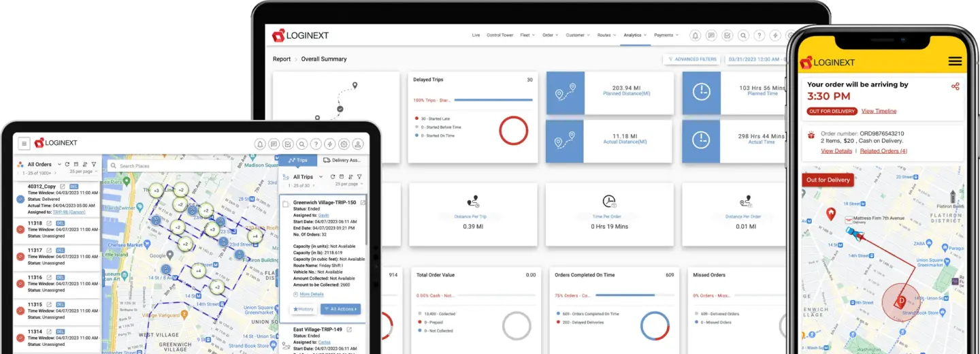Click notifications bell in laptop dashboard header
This screenshot has width=980, height=354.
point(695,35)
